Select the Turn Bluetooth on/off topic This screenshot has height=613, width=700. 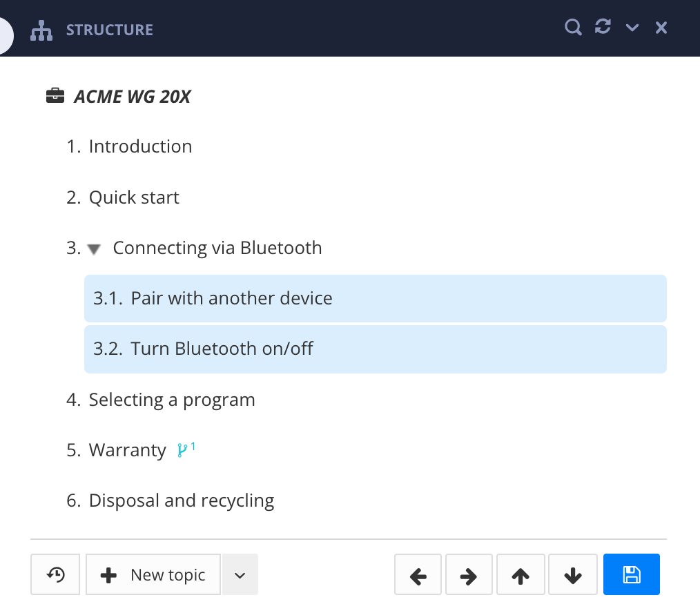click(222, 349)
